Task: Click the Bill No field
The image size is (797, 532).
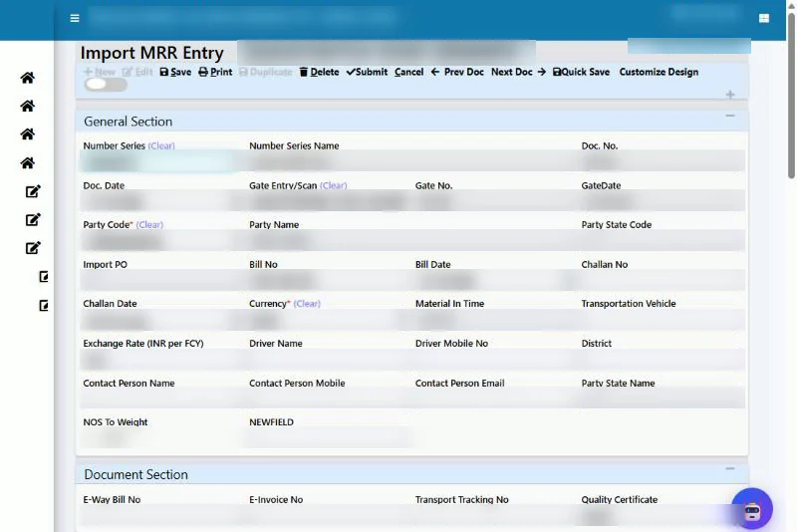Action: [329, 280]
